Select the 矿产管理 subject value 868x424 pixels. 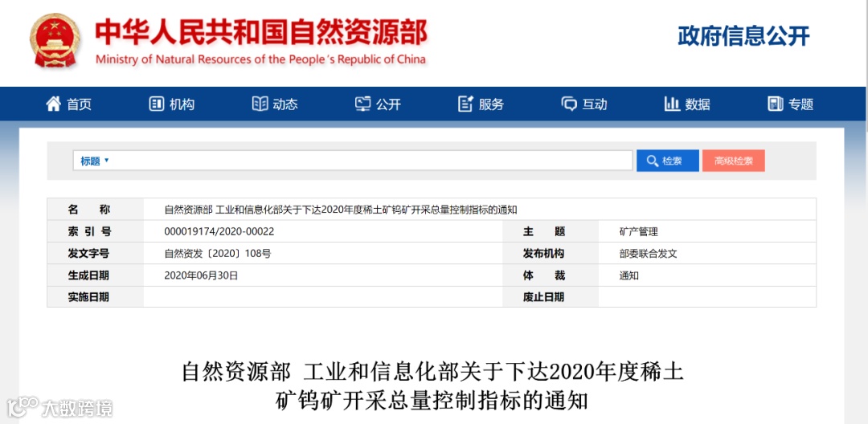tap(639, 231)
